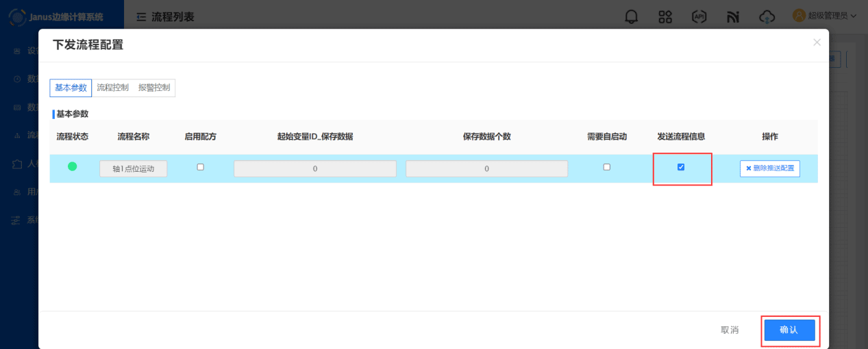Toggle the sidebar collapse icon

[141, 17]
